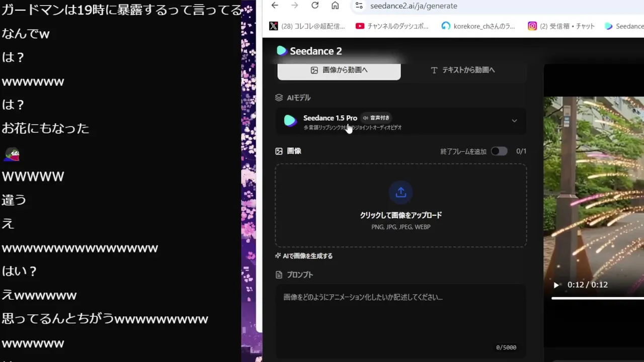This screenshot has width=644, height=362.
Task: Play the preview video
Action: [x=556, y=285]
